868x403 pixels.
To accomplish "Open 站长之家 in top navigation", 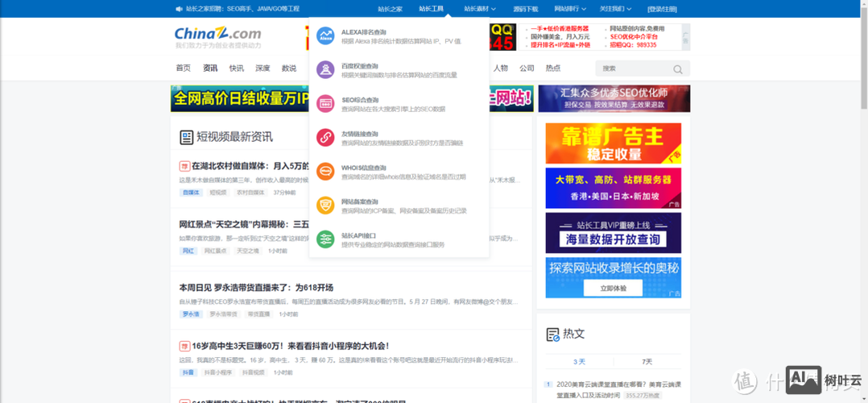I will click(x=391, y=9).
